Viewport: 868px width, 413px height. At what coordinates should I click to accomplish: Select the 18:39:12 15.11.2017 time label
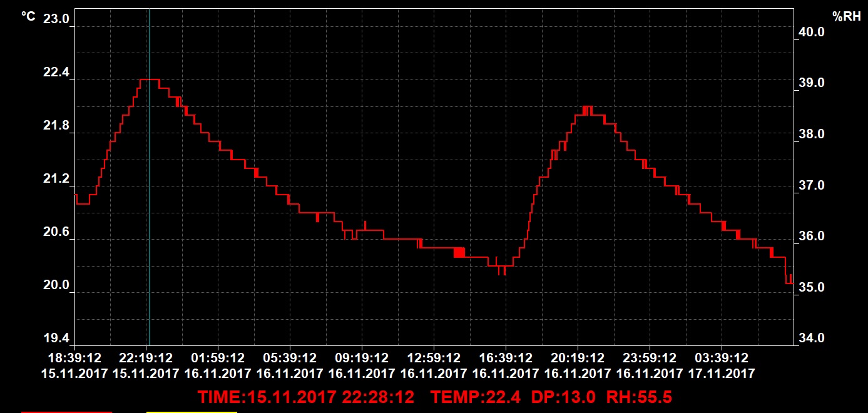[x=74, y=366]
